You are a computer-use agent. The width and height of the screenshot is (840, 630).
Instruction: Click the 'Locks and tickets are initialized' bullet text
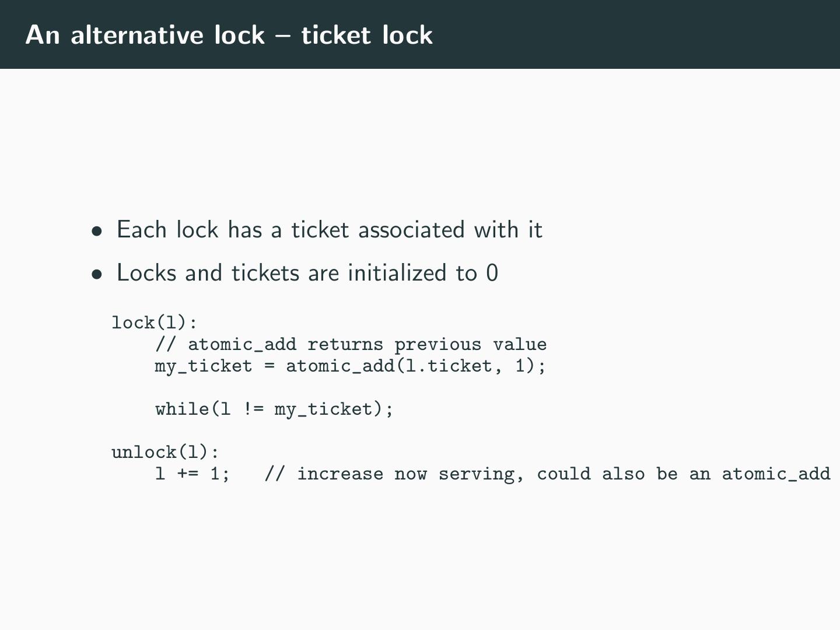tap(307, 273)
